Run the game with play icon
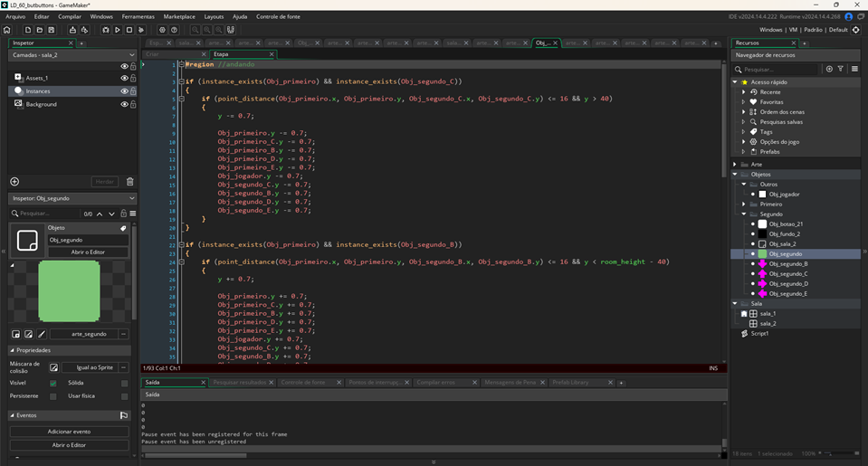The height and width of the screenshot is (466, 868). (x=118, y=30)
